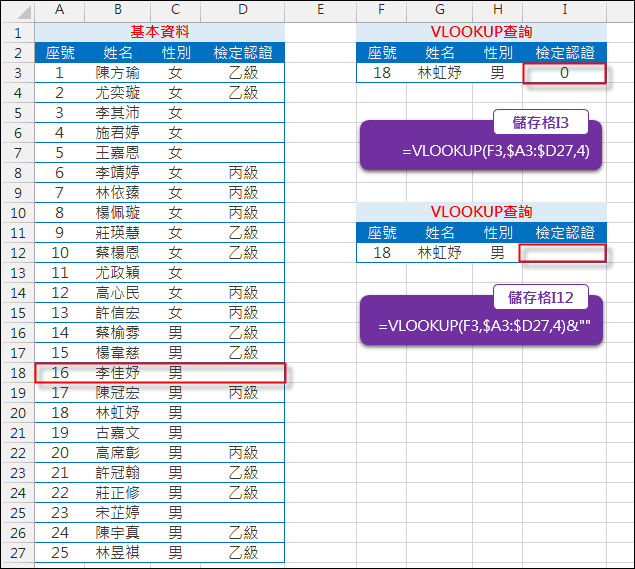The image size is (635, 569).
Task: Select the name cell 李其沛
Action: pos(117,113)
